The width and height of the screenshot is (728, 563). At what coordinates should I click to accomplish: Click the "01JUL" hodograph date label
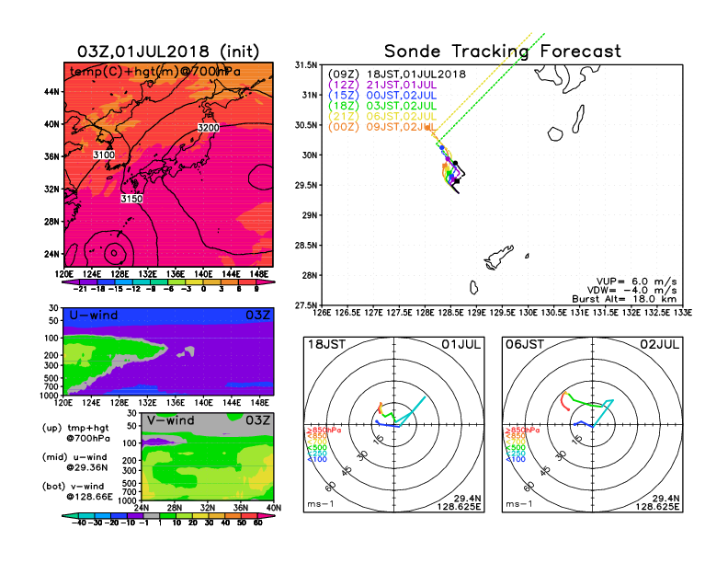461,345
